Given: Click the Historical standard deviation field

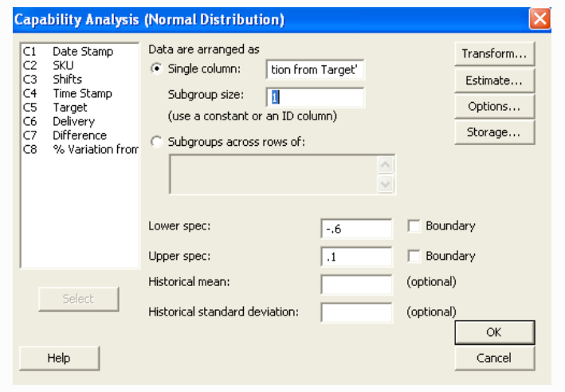Looking at the screenshot, I should point(356,312).
